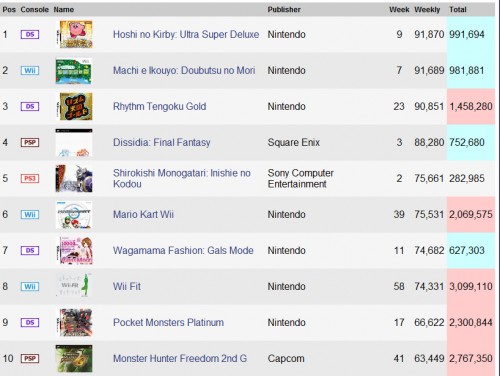The width and height of the screenshot is (500, 376).
Task: Open the Wagamama Fashion: Gals Mode link
Action: [x=183, y=250]
